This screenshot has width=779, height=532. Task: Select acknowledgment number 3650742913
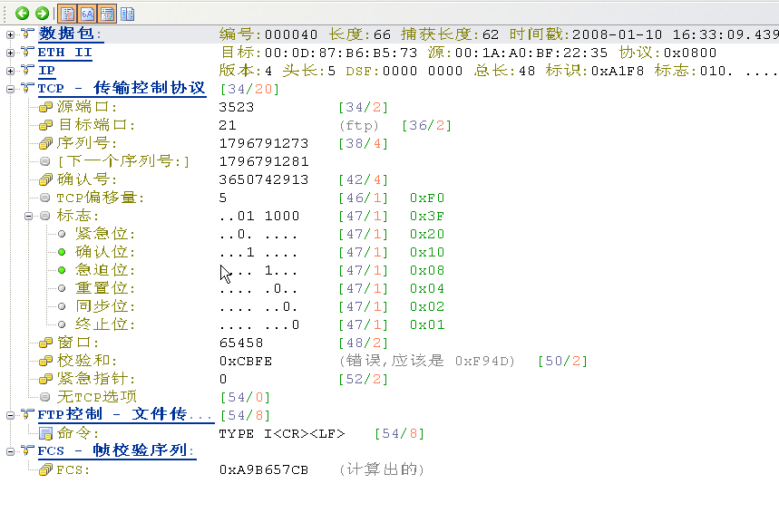264,179
